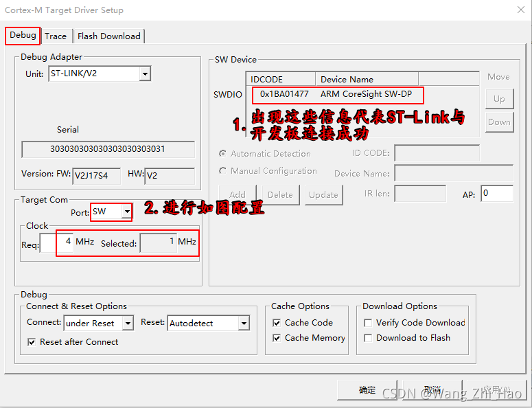Enable Verify Code Download checkbox
The image size is (532, 408).
click(x=368, y=323)
